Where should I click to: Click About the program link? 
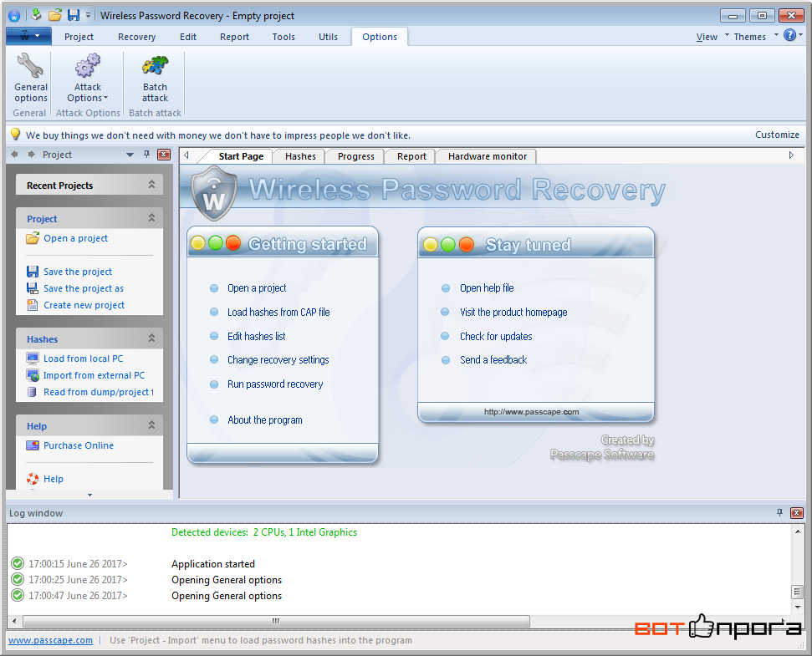[265, 420]
